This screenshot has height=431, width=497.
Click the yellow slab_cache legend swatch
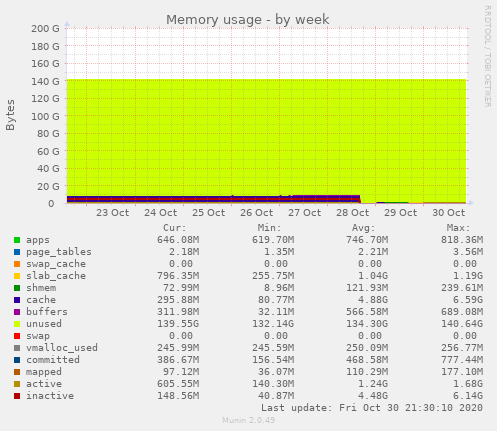(17, 276)
